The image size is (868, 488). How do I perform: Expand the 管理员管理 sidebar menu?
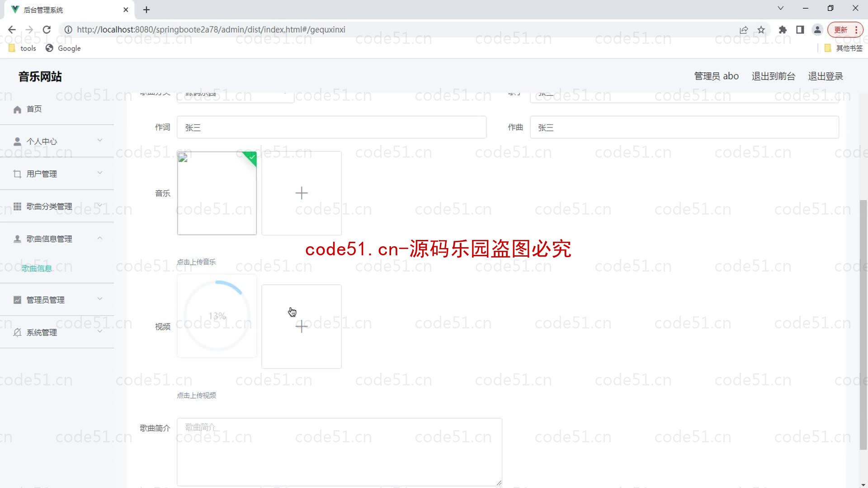(57, 300)
